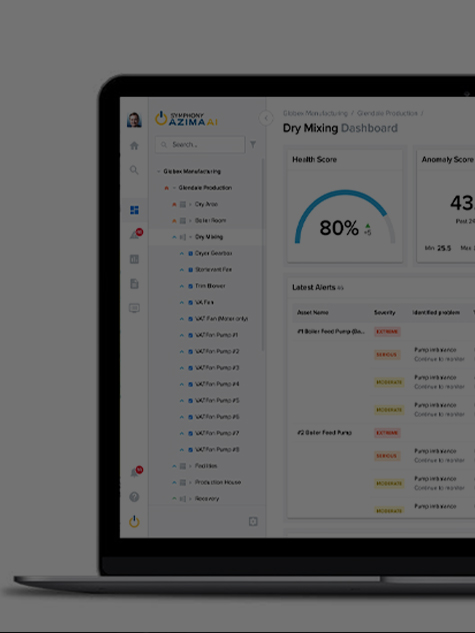Select the Dashboard grid icon in sidebar
This screenshot has height=633, width=475.
[x=134, y=210]
